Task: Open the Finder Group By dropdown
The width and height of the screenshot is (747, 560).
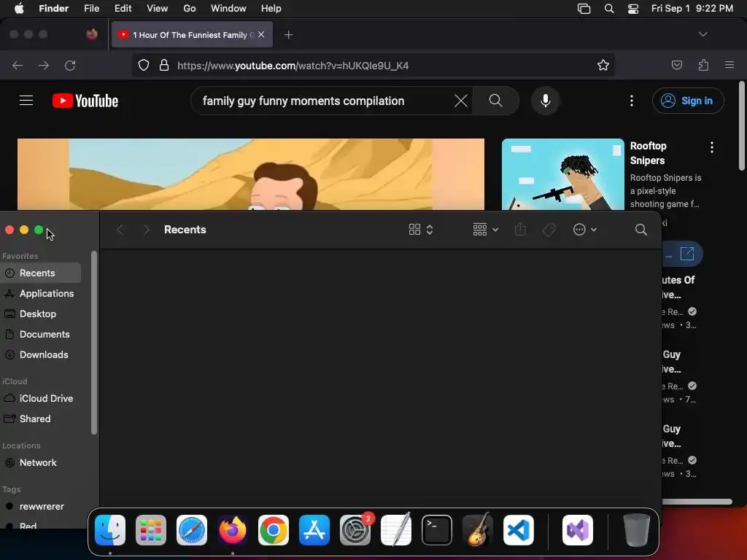Action: 485,230
